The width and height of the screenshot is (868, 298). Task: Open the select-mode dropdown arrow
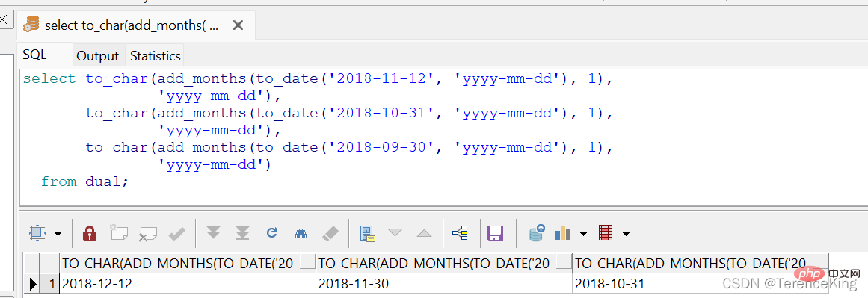(58, 234)
